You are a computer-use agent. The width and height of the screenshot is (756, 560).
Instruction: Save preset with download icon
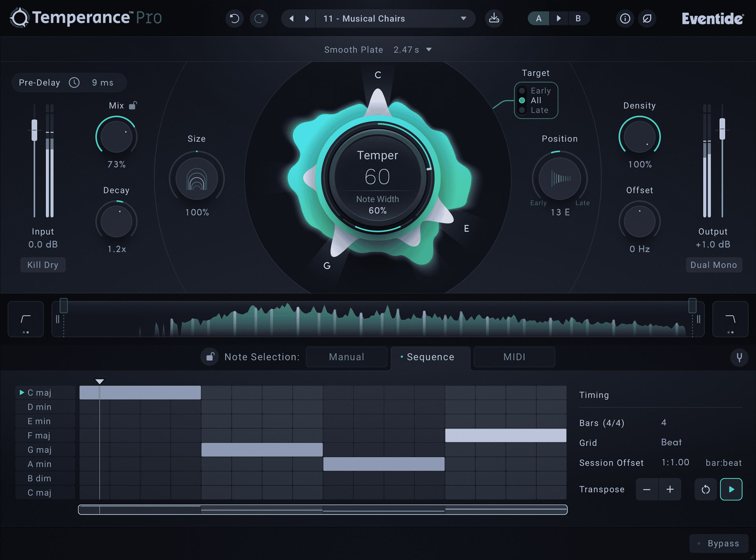click(494, 19)
